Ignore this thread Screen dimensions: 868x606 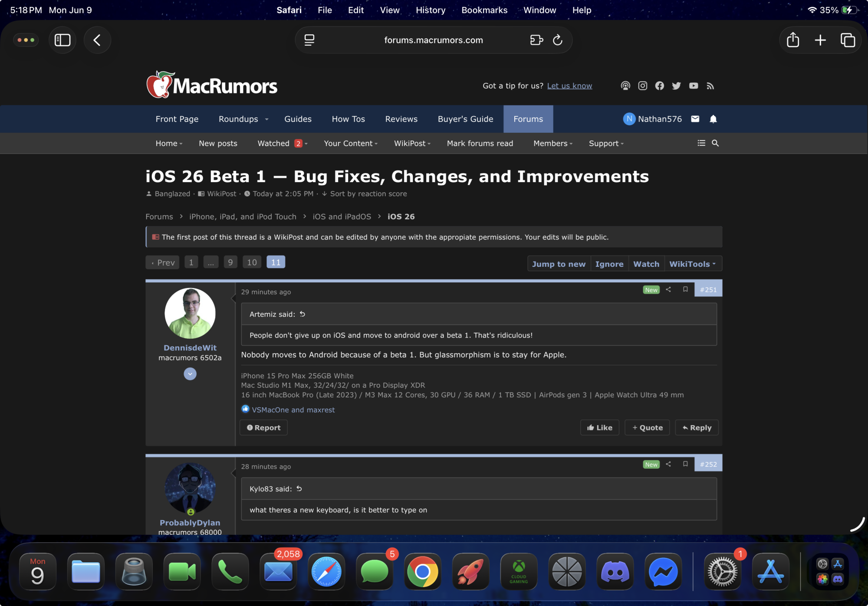point(609,264)
